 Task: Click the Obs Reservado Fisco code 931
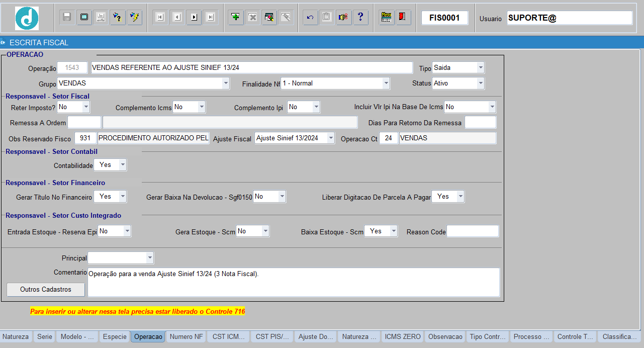pyautogui.click(x=85, y=138)
